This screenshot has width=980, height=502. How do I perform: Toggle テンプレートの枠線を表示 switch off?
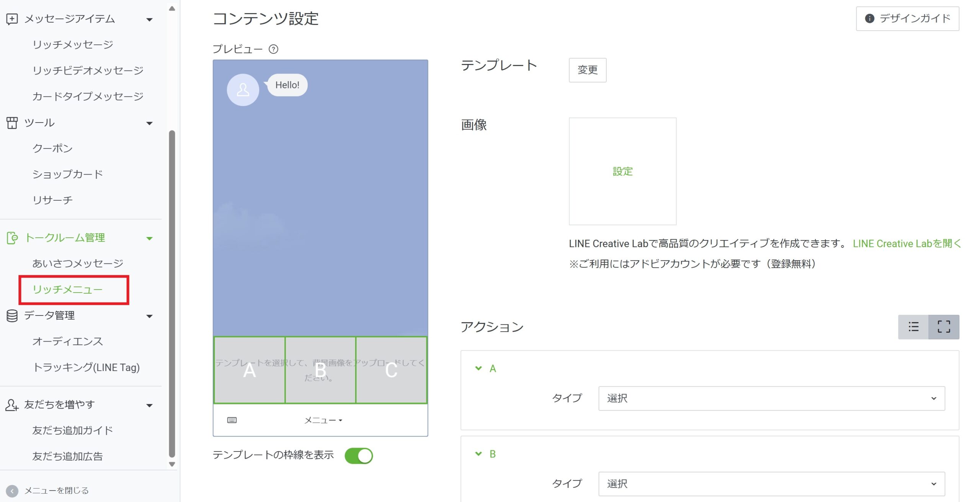[359, 455]
